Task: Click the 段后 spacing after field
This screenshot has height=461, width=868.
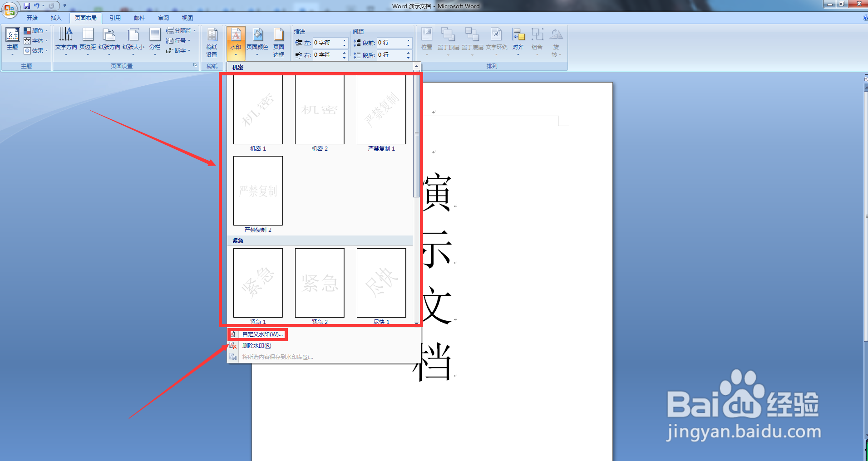Action: pyautogui.click(x=391, y=55)
